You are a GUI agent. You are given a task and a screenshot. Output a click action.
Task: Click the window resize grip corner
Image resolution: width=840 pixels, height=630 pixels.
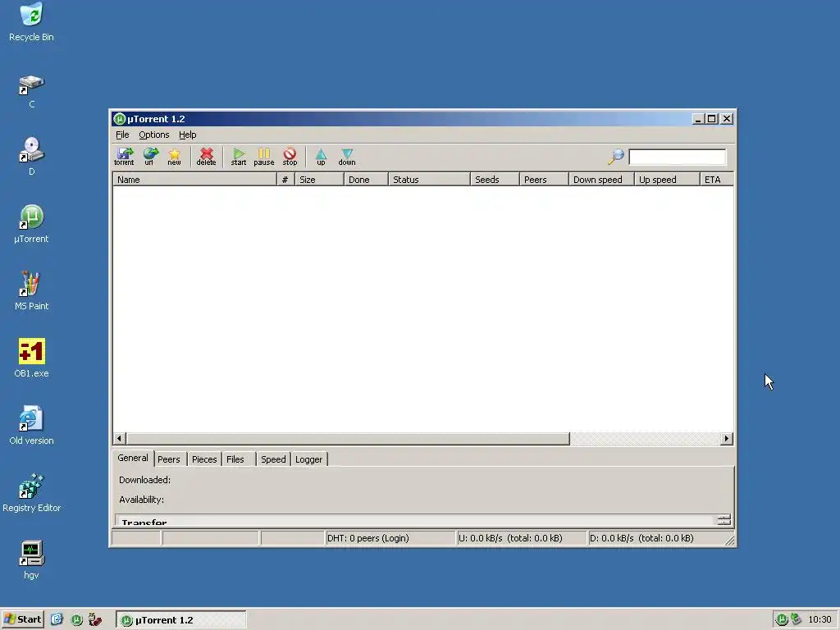coord(729,541)
